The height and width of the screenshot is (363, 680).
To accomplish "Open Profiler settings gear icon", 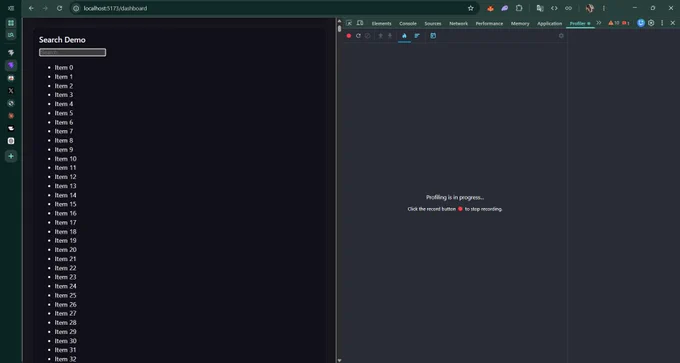I will pyautogui.click(x=561, y=36).
